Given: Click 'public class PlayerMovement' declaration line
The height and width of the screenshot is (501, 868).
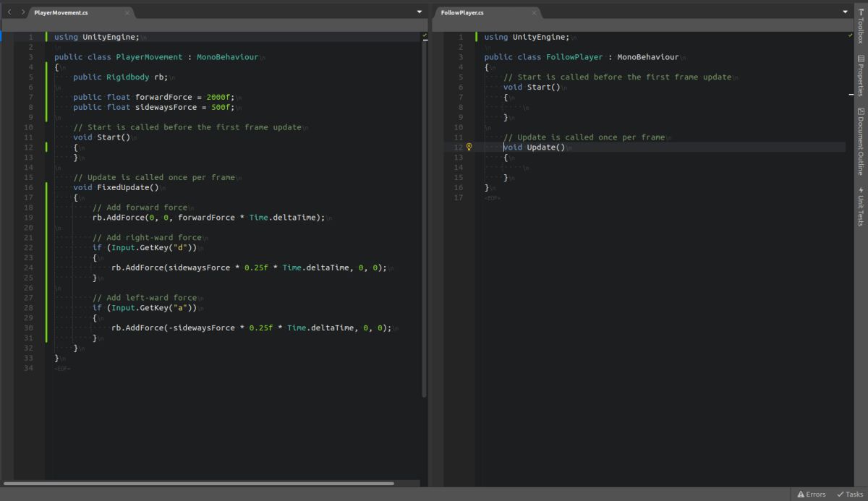Looking at the screenshot, I should (155, 56).
